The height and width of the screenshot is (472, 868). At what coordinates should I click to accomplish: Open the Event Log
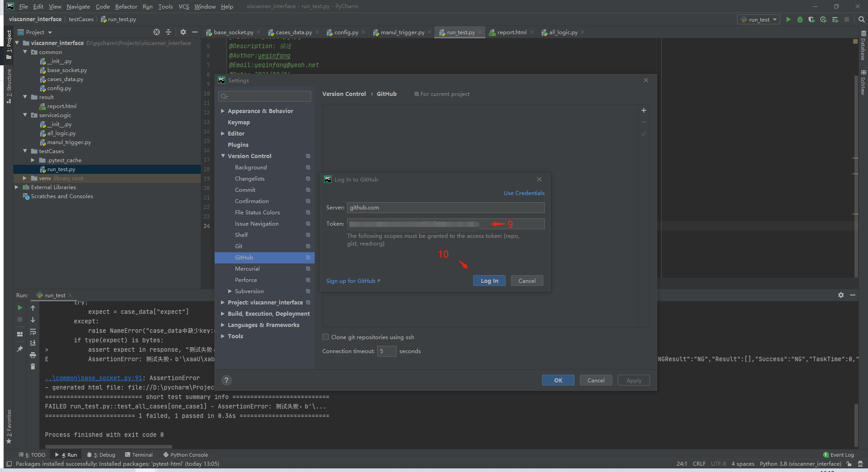point(838,455)
